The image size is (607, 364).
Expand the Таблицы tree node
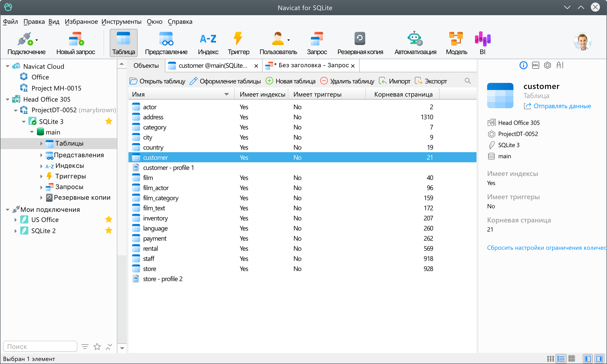[x=41, y=144]
